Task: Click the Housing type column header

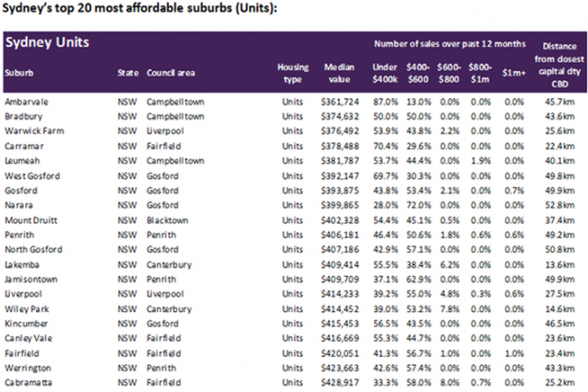Action: pyautogui.click(x=293, y=73)
